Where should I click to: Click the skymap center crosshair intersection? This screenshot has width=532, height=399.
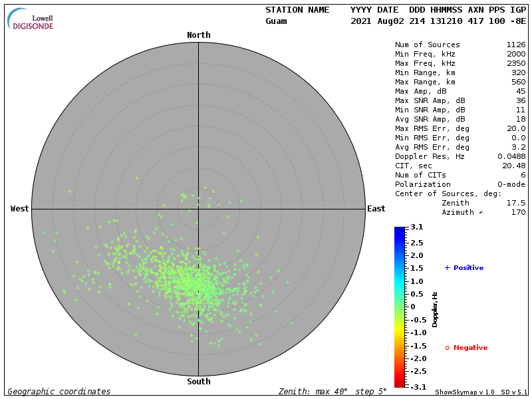(198, 209)
